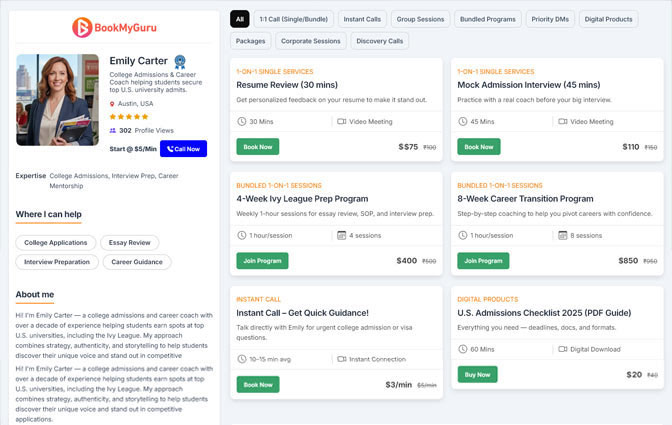The image size is (672, 425).
Task: Switch to the Digital Products tab
Action: click(609, 19)
